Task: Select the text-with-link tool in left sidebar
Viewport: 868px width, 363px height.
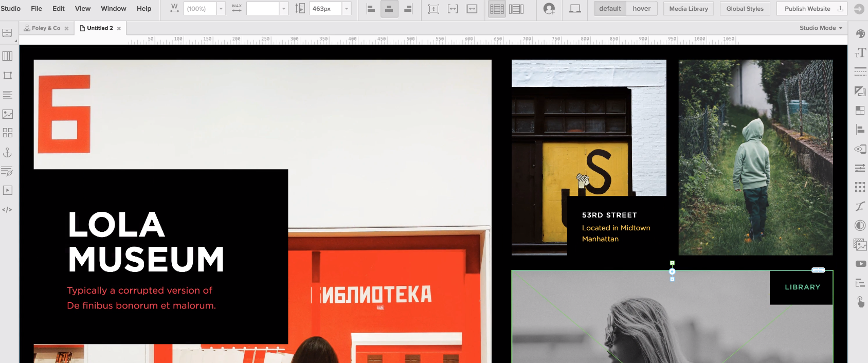Action: pos(7,171)
